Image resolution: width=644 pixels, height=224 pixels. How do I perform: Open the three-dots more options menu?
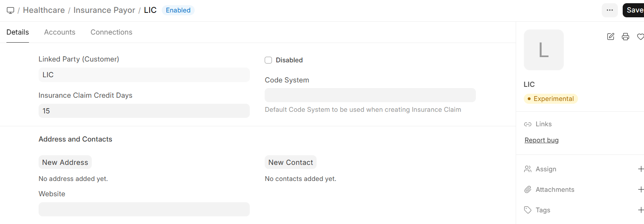[x=610, y=10]
